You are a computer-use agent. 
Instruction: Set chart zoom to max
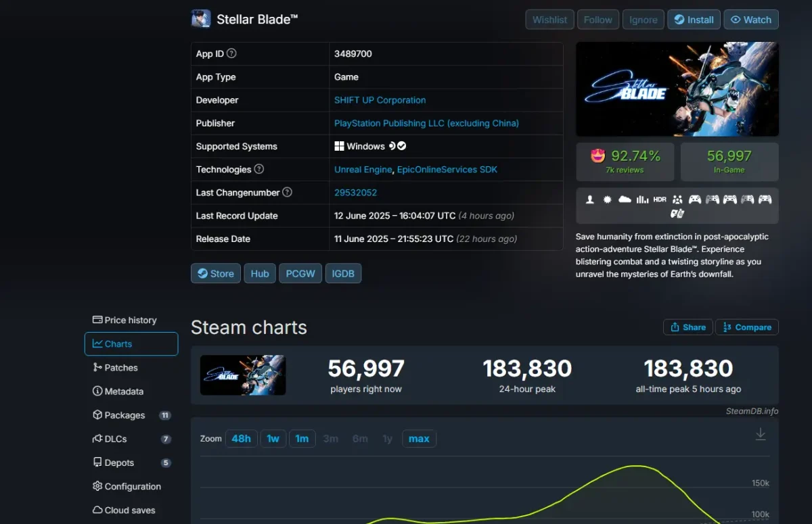(419, 439)
